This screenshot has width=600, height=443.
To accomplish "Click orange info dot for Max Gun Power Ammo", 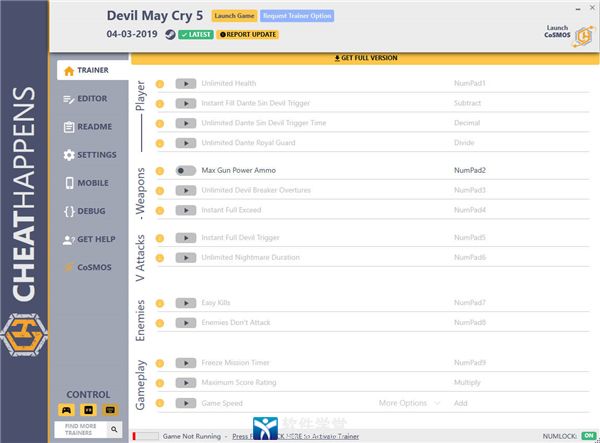I will click(160, 171).
